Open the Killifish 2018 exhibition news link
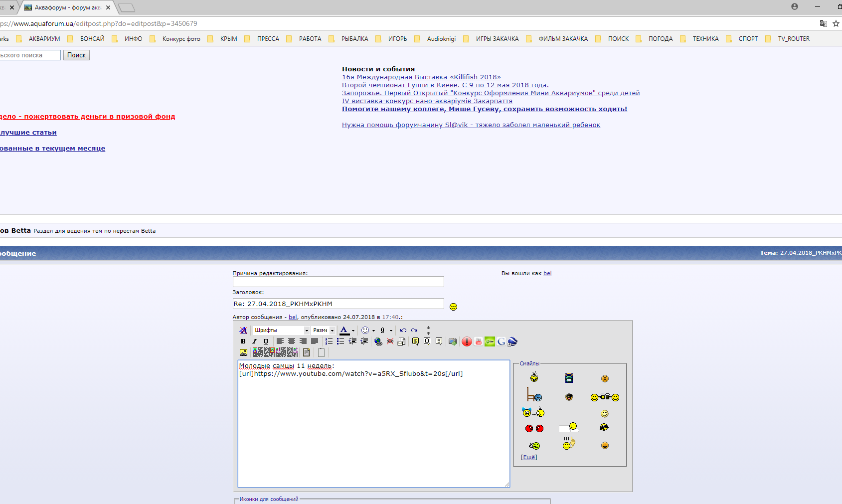This screenshot has height=504, width=842. (x=421, y=77)
